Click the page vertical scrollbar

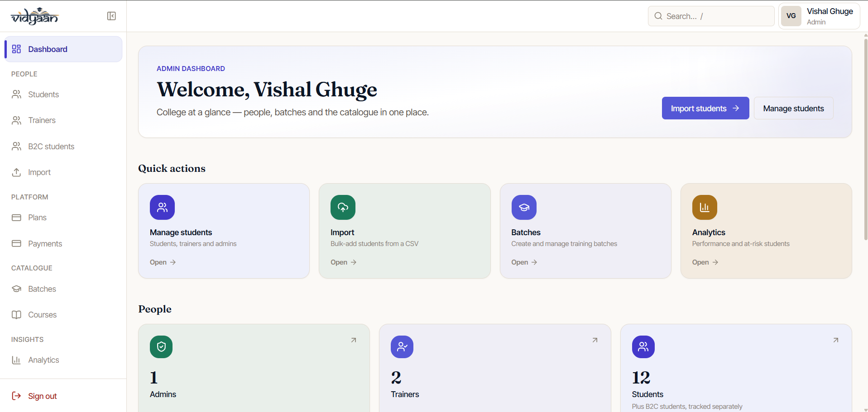[x=865, y=139]
